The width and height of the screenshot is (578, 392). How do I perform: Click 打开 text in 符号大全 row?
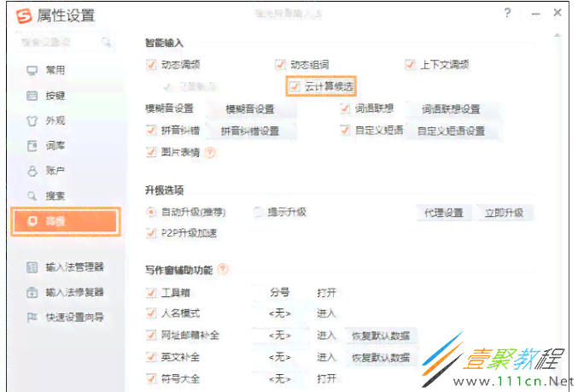[327, 378]
